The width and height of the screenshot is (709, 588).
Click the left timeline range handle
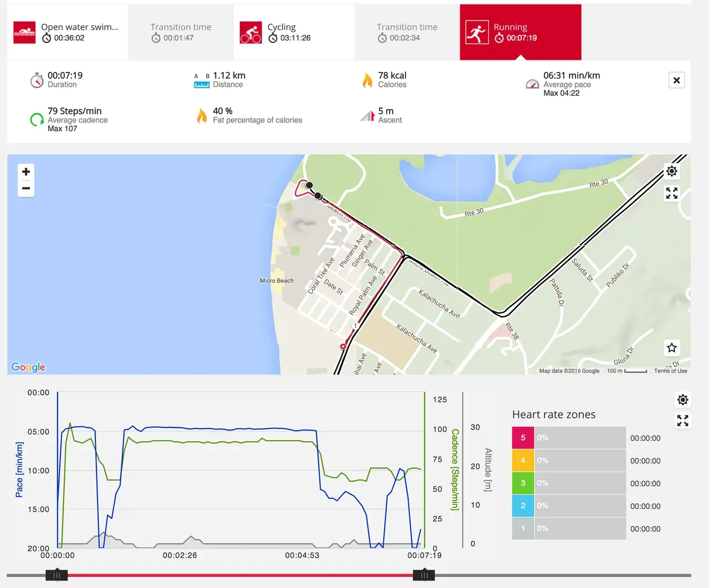56,575
